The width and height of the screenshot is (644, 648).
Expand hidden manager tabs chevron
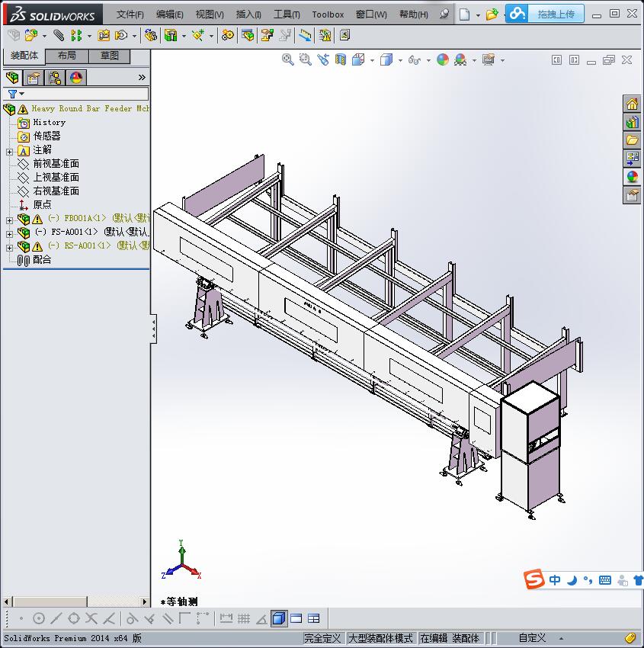tap(142, 77)
